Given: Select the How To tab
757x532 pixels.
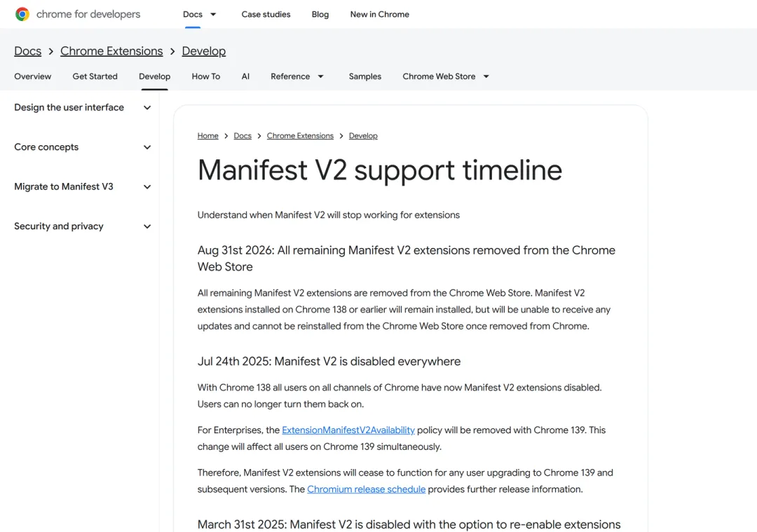Looking at the screenshot, I should tap(205, 76).
